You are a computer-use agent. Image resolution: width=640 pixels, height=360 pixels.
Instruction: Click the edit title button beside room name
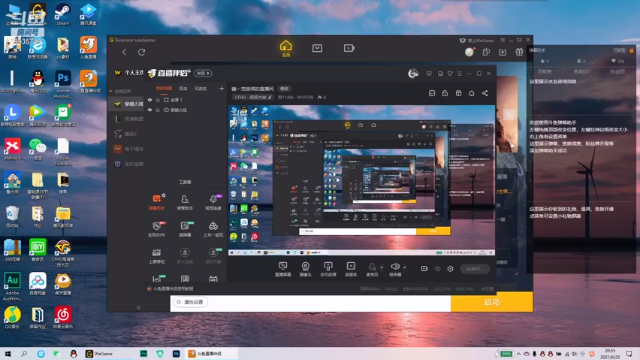click(x=284, y=89)
